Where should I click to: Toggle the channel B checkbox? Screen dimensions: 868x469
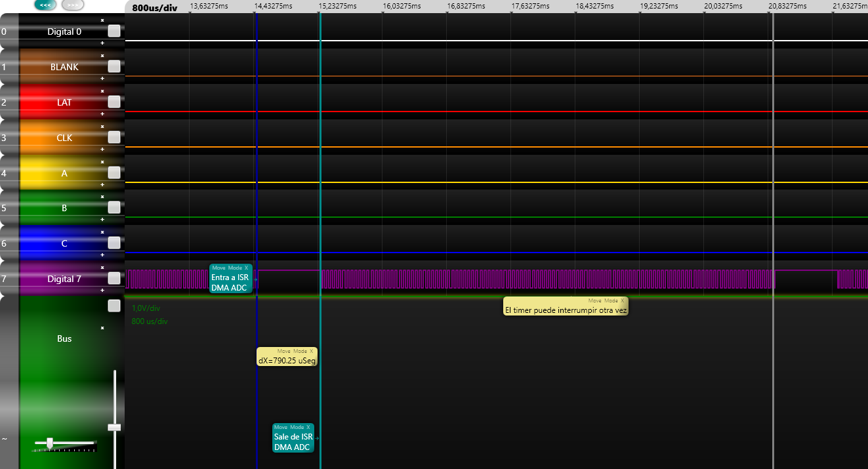(x=114, y=207)
